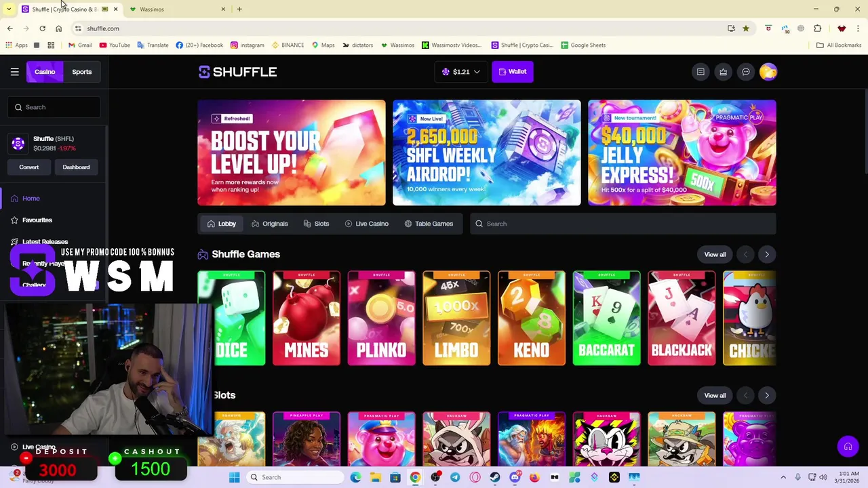The image size is (868, 488).
Task: Open the YouTube bookmark
Action: coord(115,45)
